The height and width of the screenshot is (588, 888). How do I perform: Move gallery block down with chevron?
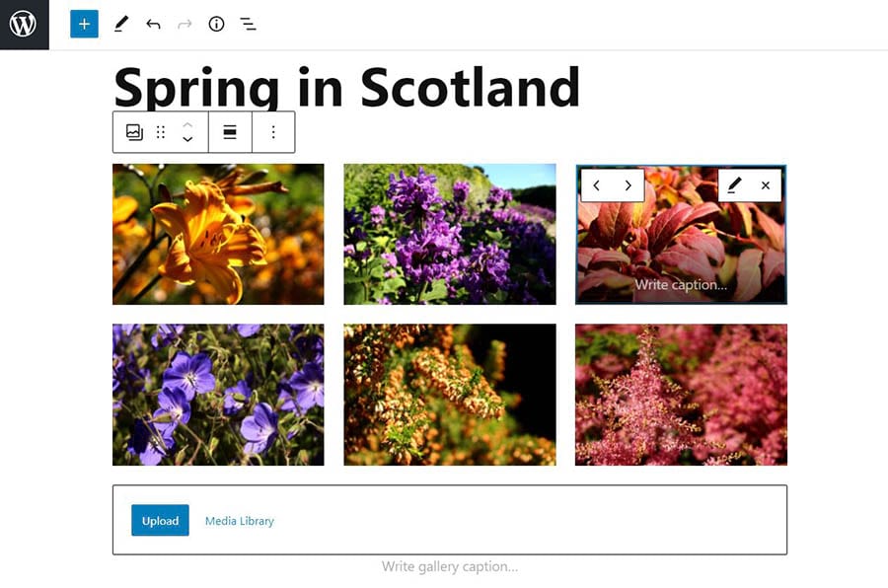click(x=187, y=140)
